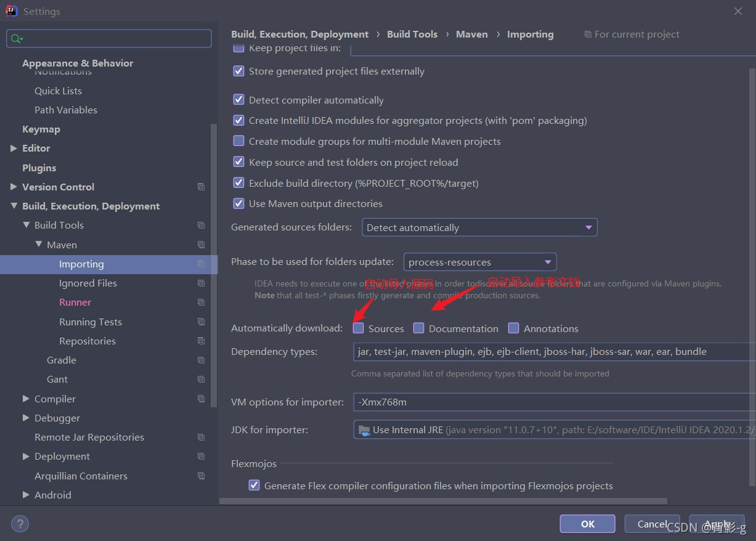Click the help question mark button
Image resolution: width=756 pixels, height=541 pixels.
[x=20, y=524]
